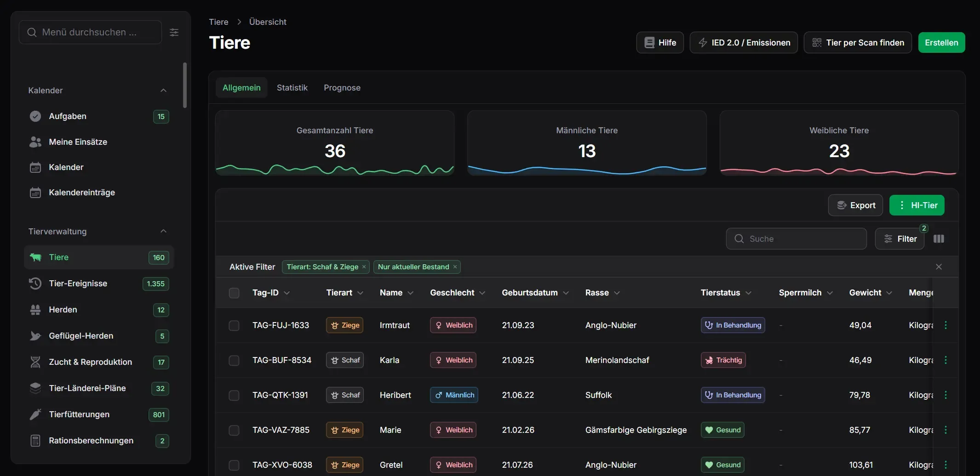Image resolution: width=980 pixels, height=476 pixels.
Task: Click the Kalender calendar icon
Action: [35, 167]
